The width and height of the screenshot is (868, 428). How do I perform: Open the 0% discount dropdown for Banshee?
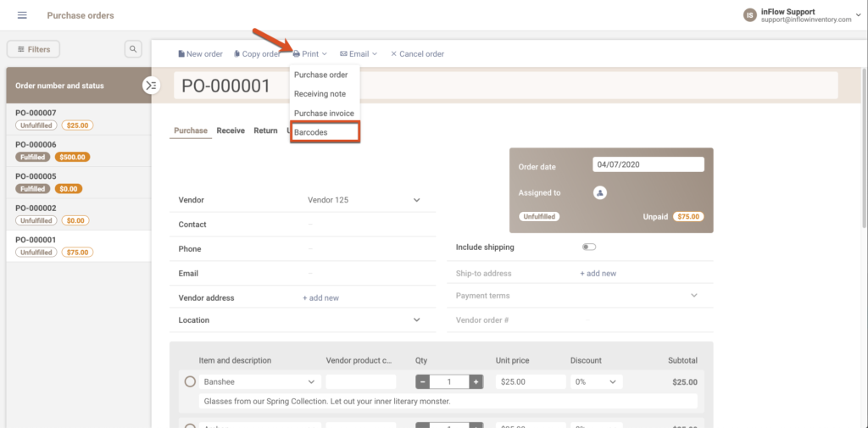pos(596,382)
